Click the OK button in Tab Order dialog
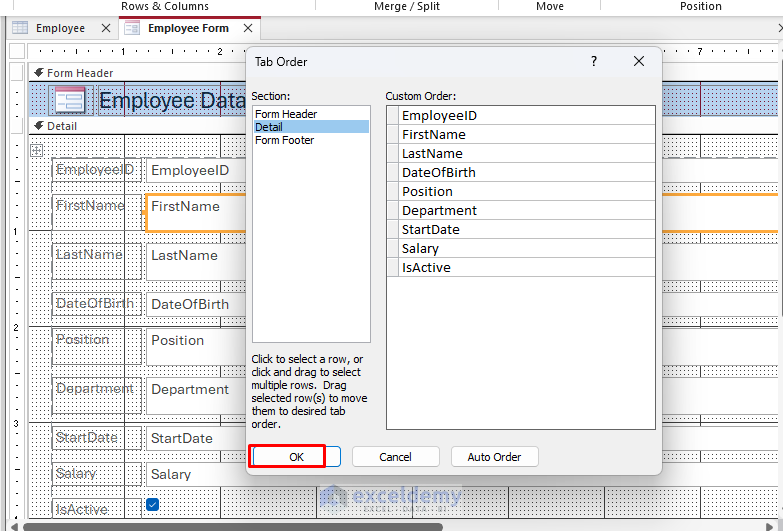The height and width of the screenshot is (531, 783). click(297, 457)
